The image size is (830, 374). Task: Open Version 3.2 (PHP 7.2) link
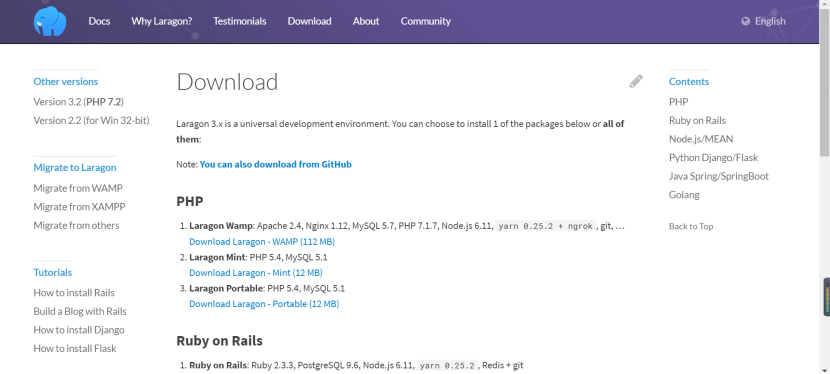pos(78,102)
